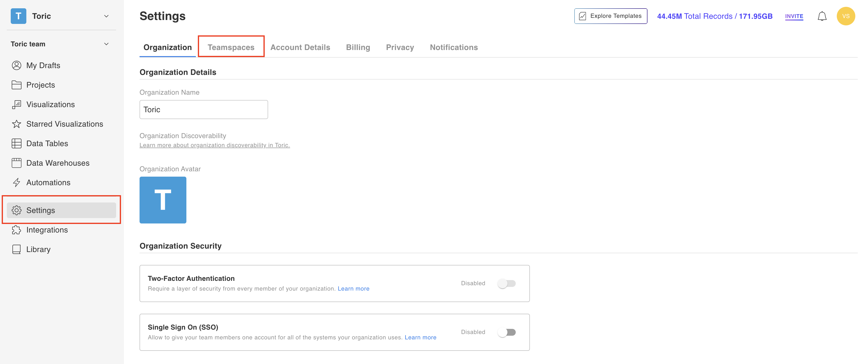Switch to the Billing tab

coord(358,48)
